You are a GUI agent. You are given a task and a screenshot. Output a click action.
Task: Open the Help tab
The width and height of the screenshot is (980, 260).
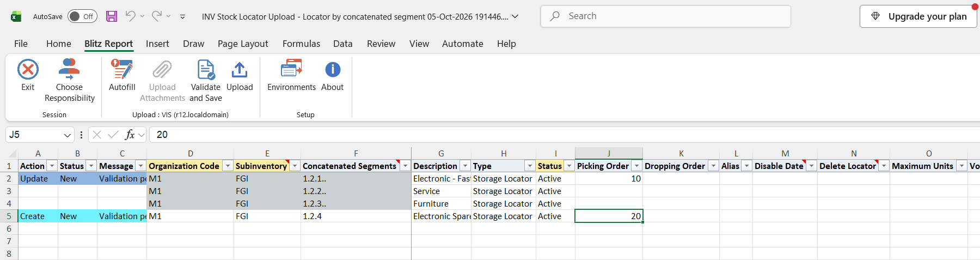[x=506, y=44]
